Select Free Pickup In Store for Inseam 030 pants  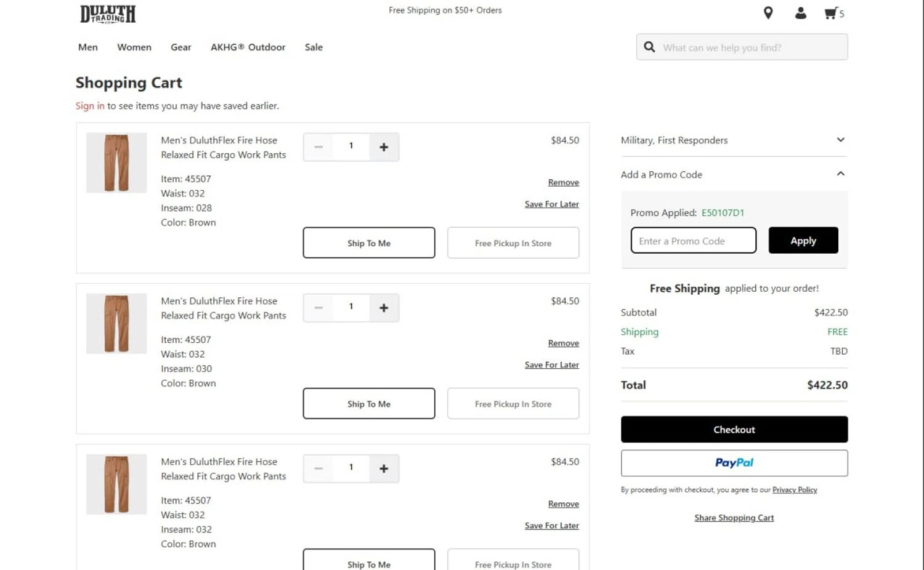513,404
